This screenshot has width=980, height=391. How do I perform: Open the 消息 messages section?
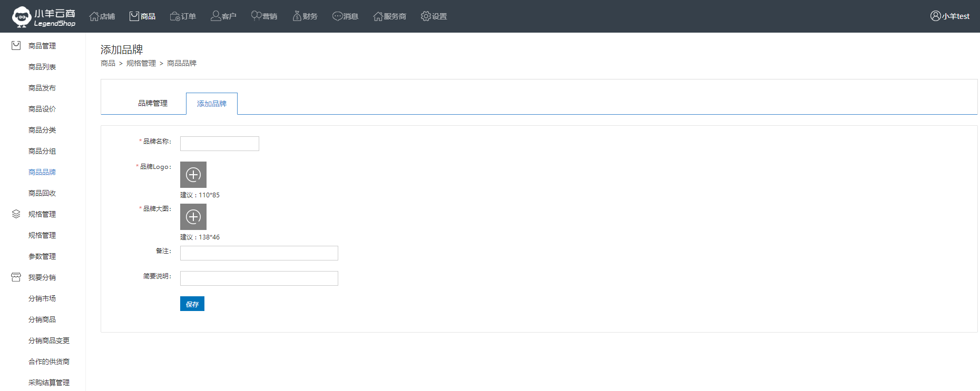coord(345,16)
